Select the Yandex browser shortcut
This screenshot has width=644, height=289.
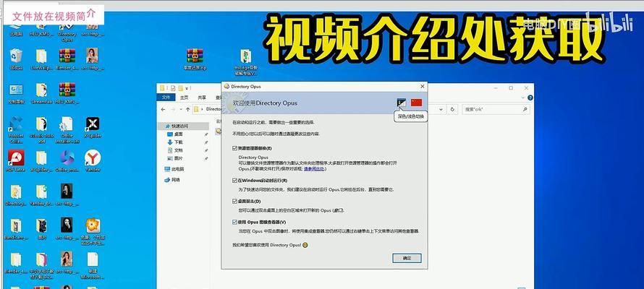click(x=93, y=160)
